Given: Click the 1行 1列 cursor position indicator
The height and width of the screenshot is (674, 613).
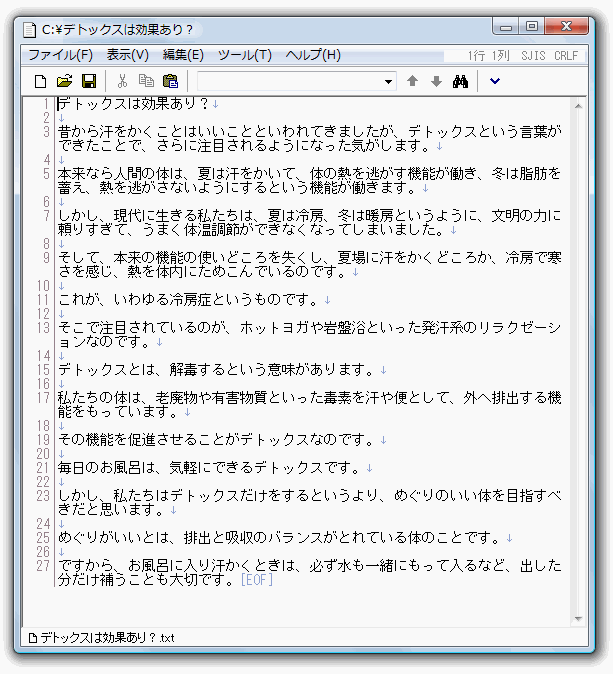Looking at the screenshot, I should (x=489, y=56).
